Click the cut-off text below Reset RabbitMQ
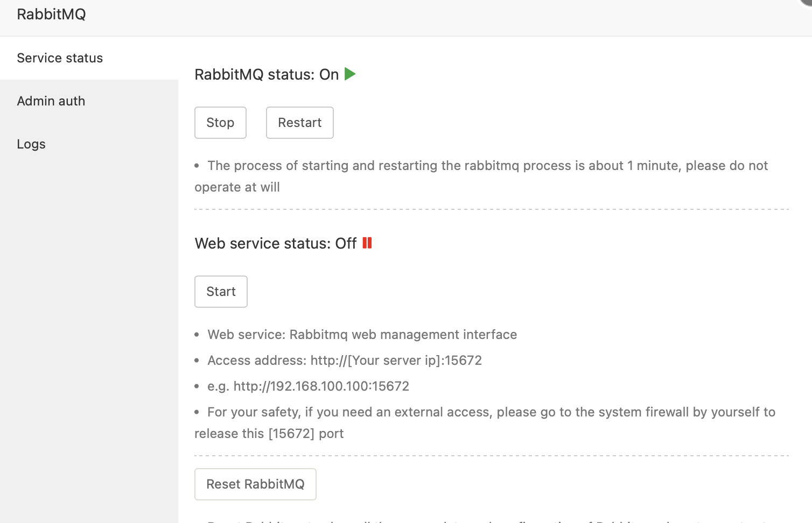Viewport: 812px width, 523px height. (485, 520)
